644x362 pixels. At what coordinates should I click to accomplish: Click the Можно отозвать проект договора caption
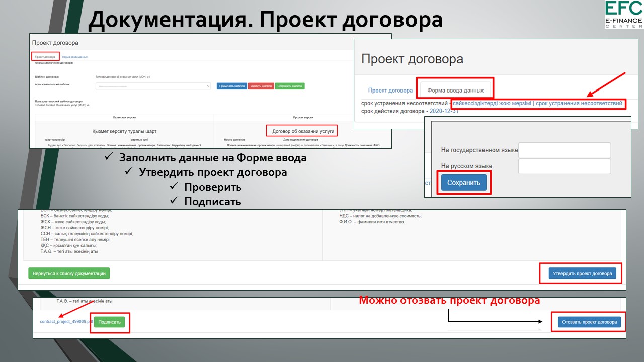pos(449,301)
